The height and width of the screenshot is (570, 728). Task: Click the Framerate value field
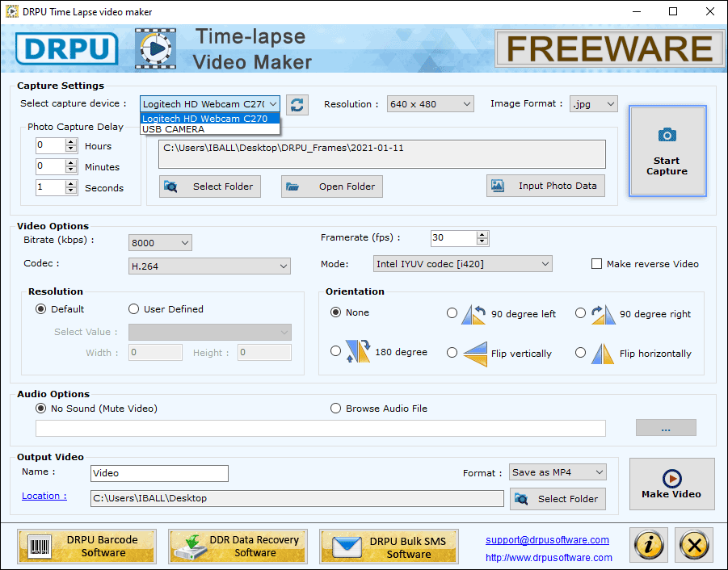[x=453, y=238]
